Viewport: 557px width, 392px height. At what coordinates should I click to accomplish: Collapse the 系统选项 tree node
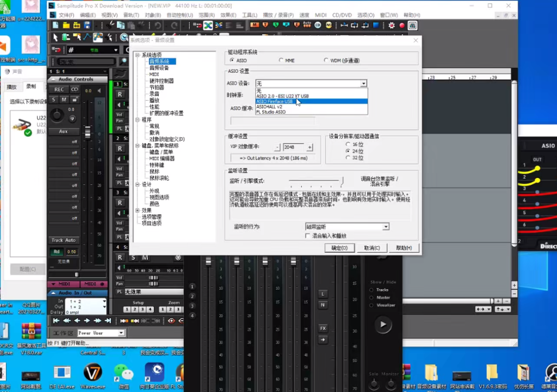click(x=138, y=55)
